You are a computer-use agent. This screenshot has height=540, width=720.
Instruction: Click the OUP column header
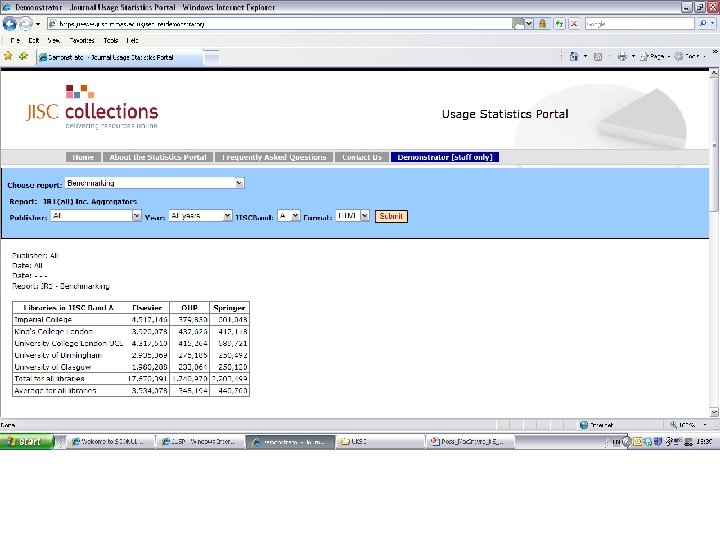coord(190,308)
